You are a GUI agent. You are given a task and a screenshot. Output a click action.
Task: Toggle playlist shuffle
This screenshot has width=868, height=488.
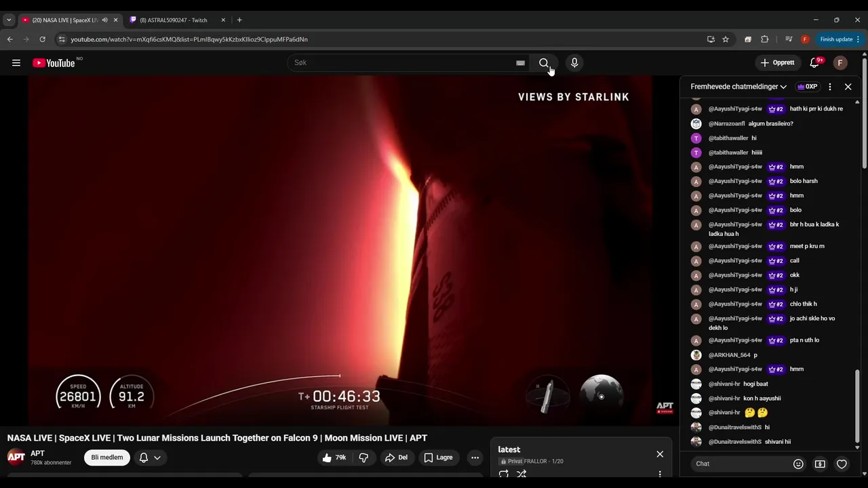(521, 474)
